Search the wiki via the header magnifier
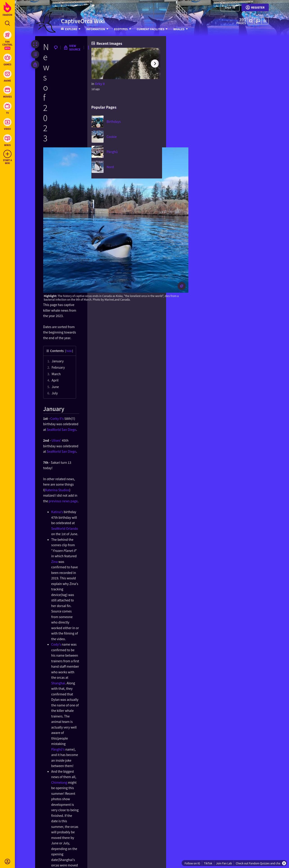The width and height of the screenshot is (289, 868). coord(251,21)
